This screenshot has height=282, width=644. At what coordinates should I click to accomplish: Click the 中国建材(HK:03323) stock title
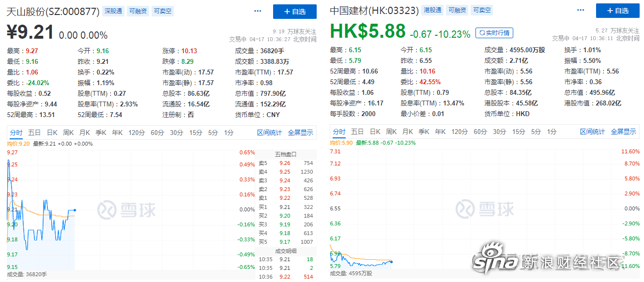point(374,10)
